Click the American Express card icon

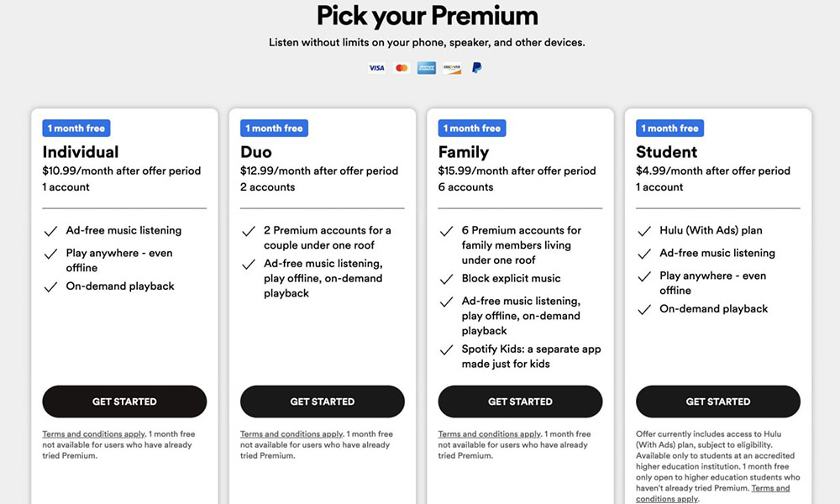point(426,68)
